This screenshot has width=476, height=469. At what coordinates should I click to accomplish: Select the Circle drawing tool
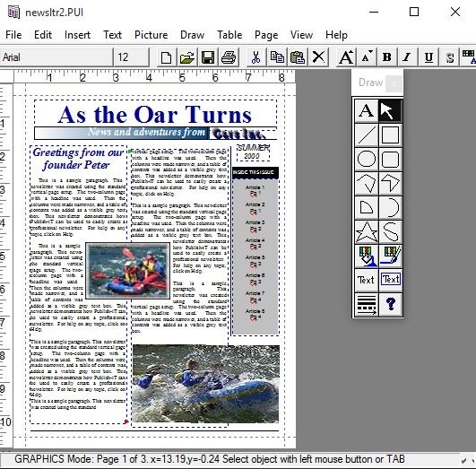[x=367, y=159]
